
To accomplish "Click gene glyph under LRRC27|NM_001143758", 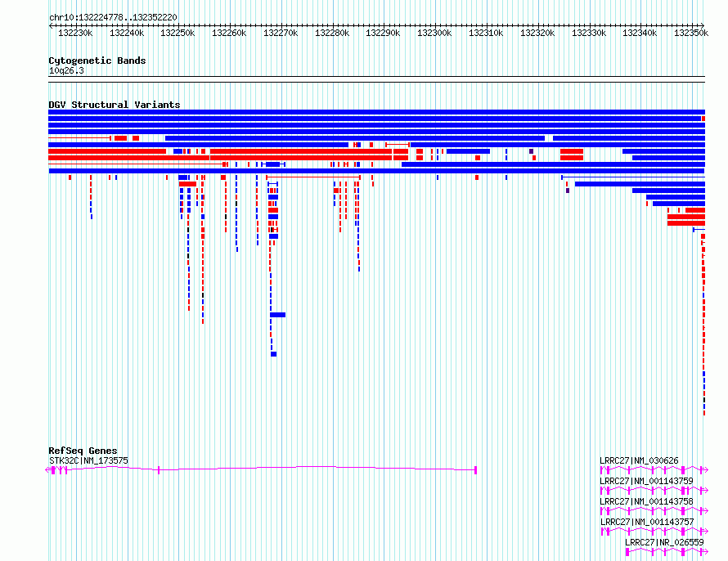I will 654,511.
